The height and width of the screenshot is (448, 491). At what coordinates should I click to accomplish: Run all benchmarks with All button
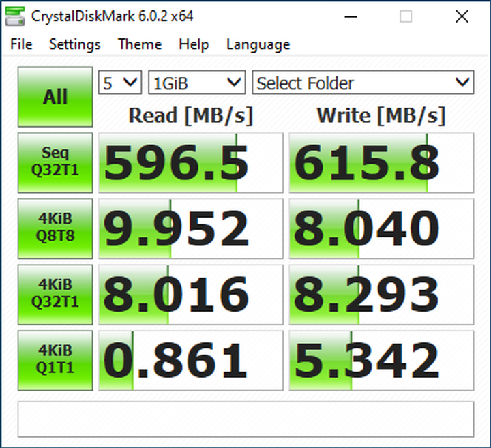(x=55, y=97)
